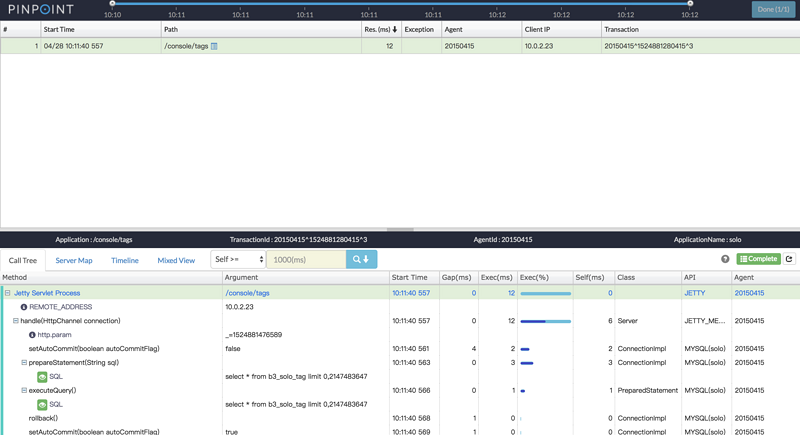The width and height of the screenshot is (800, 435).
Task: Click the 20150415 agent link in the Jetty row
Action: pos(749,293)
